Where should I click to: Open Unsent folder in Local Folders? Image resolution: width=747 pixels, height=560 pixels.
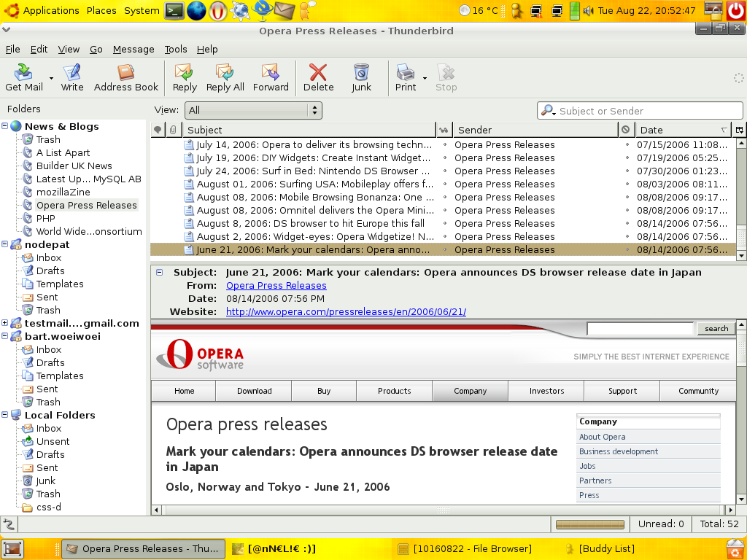tap(53, 441)
